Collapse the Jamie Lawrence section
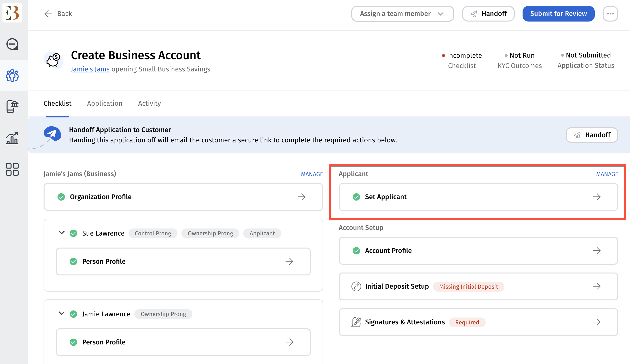Screen dimensions: 630x364 61,313
